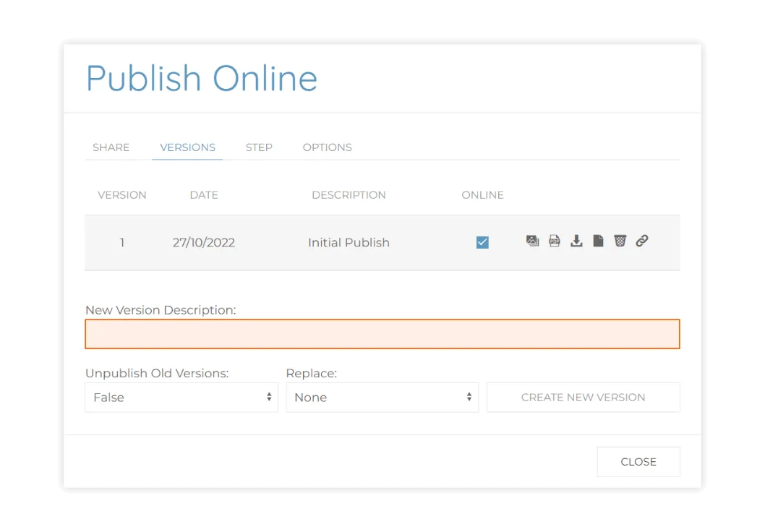
Task: Click the images icon for version 1
Action: (532, 241)
